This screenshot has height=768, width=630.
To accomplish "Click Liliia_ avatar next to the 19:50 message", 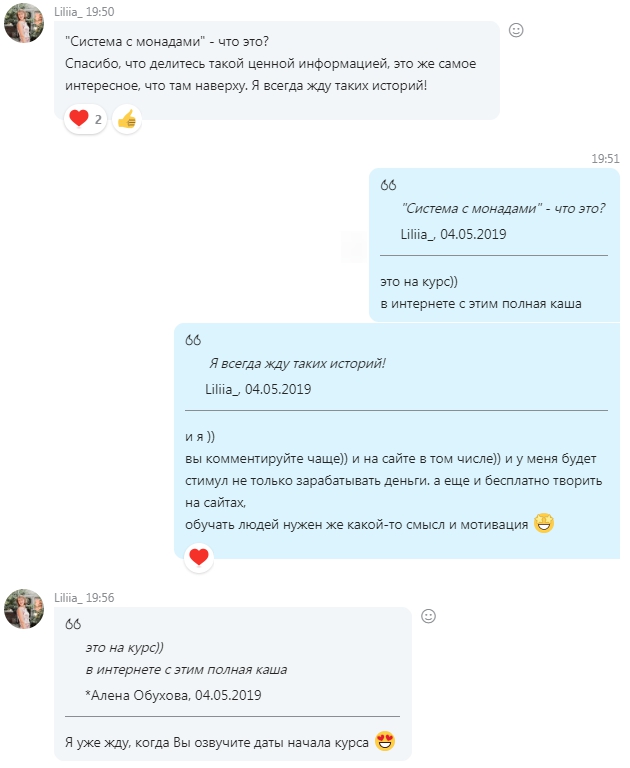I will (x=24, y=23).
